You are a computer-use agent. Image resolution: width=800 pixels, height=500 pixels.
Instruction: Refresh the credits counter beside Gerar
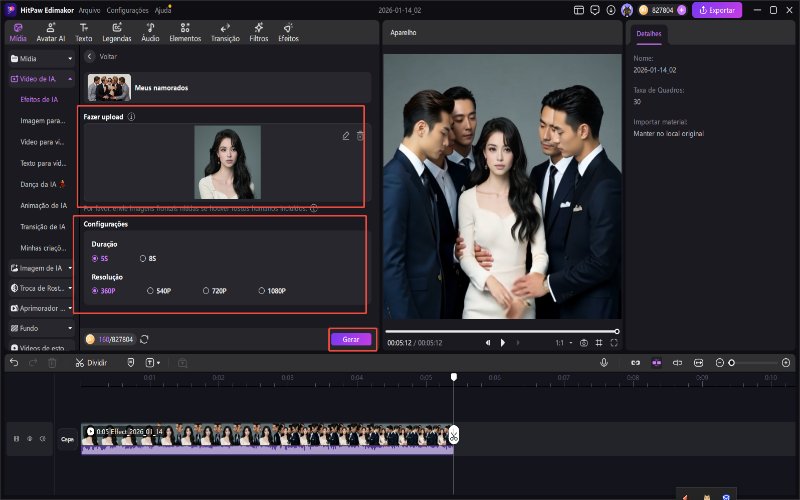pyautogui.click(x=145, y=339)
